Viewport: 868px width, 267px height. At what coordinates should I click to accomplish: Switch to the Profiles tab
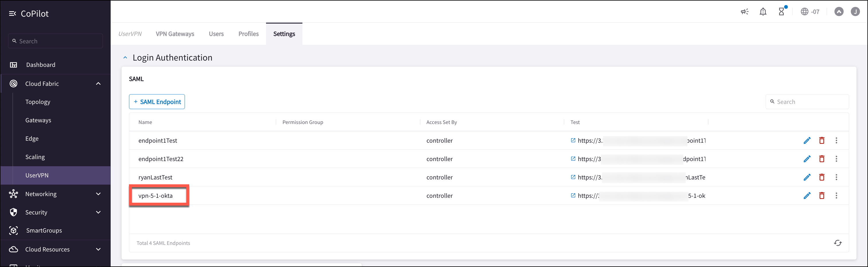[x=248, y=34]
